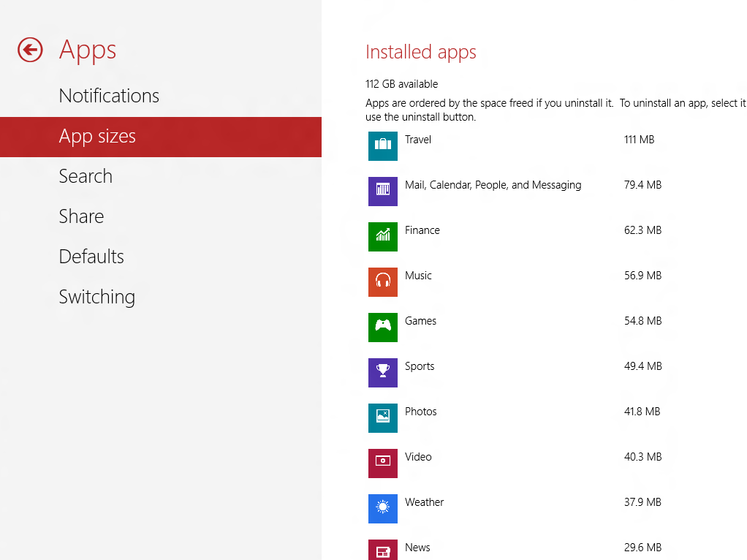Select the Photos app icon
This screenshot has width=747, height=560.
(x=382, y=417)
